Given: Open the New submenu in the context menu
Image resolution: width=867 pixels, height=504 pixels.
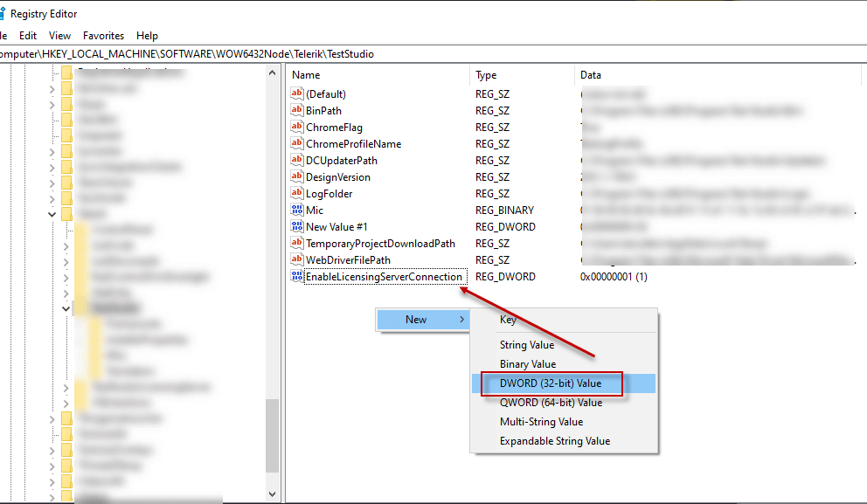Looking at the screenshot, I should point(423,320).
